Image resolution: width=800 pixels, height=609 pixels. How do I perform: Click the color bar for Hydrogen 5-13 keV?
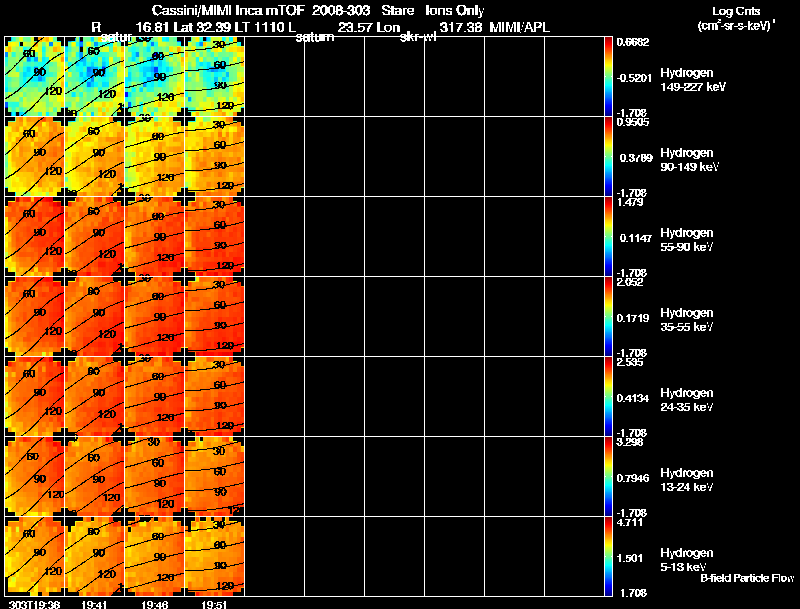pos(608,556)
